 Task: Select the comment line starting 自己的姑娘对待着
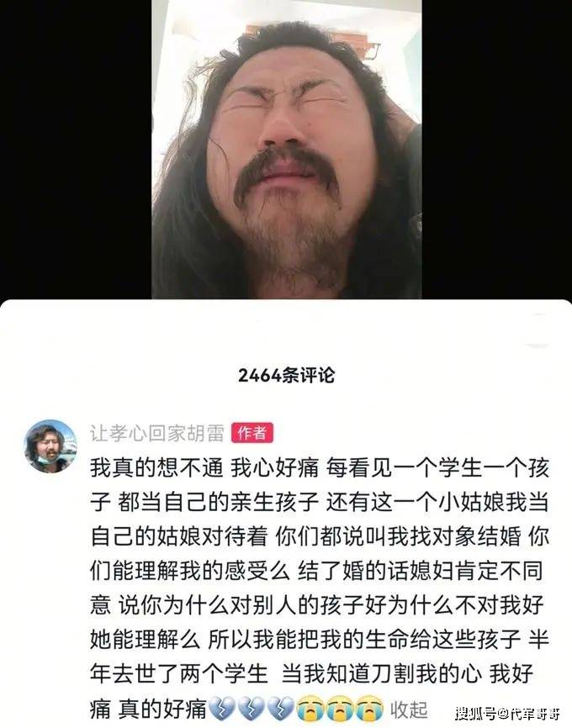click(x=320, y=536)
